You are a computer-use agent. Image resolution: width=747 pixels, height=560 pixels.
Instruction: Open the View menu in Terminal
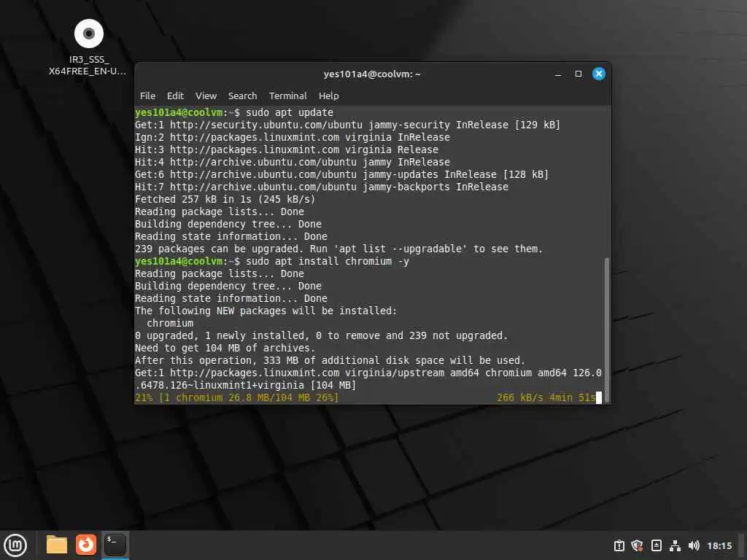click(x=206, y=96)
